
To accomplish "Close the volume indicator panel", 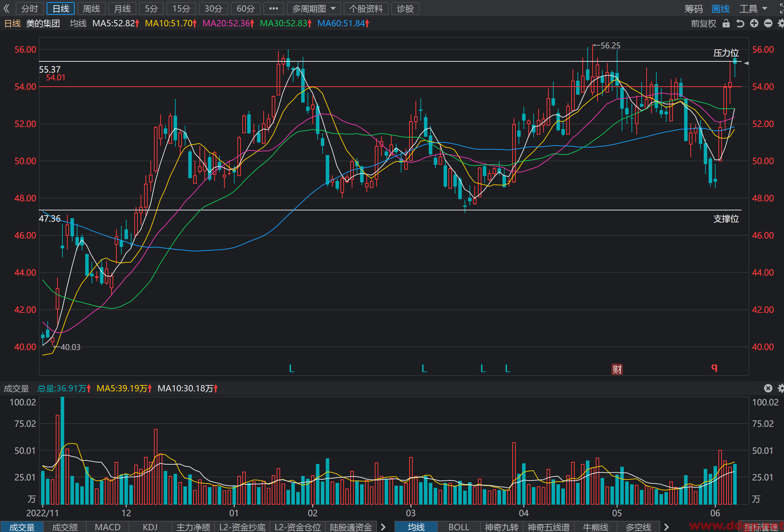I will point(768,388).
